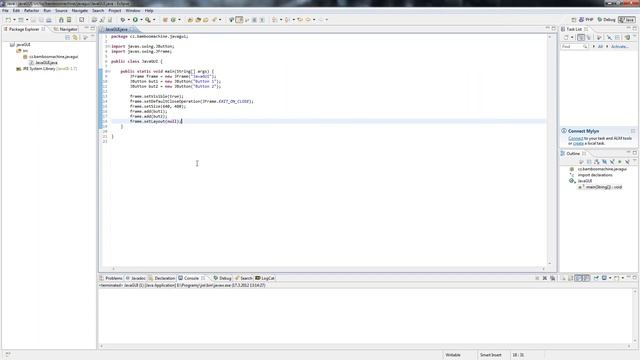
Task: Select the src folder in Package Explorer
Action: (22, 51)
